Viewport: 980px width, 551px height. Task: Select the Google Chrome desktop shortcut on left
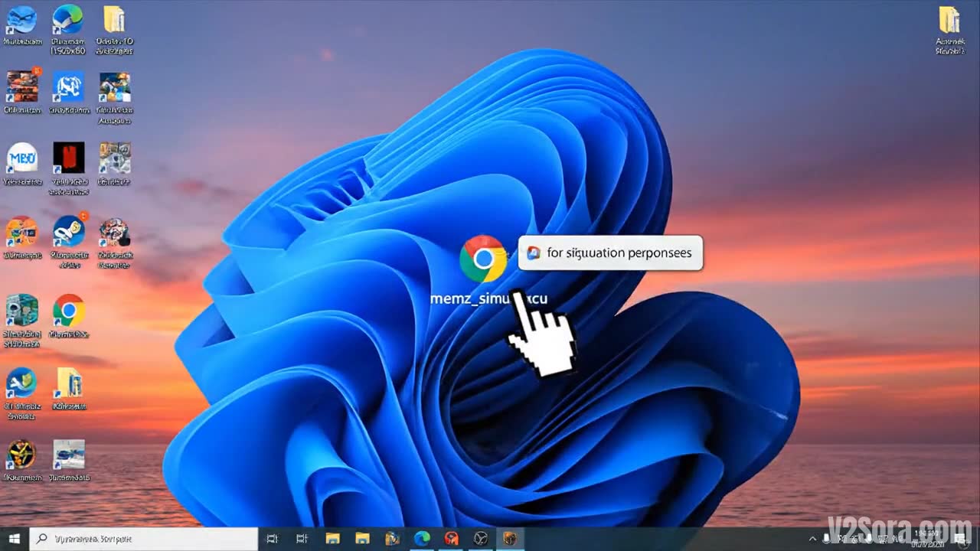pos(69,311)
